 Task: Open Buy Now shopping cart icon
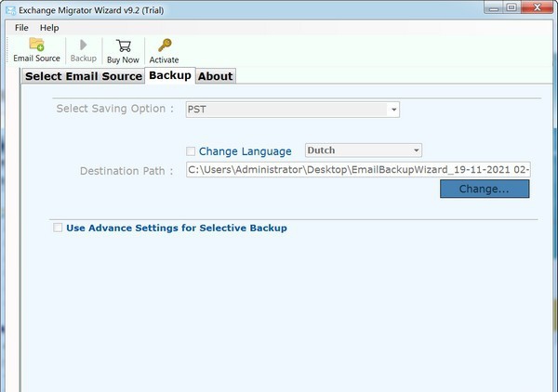pyautogui.click(x=123, y=46)
